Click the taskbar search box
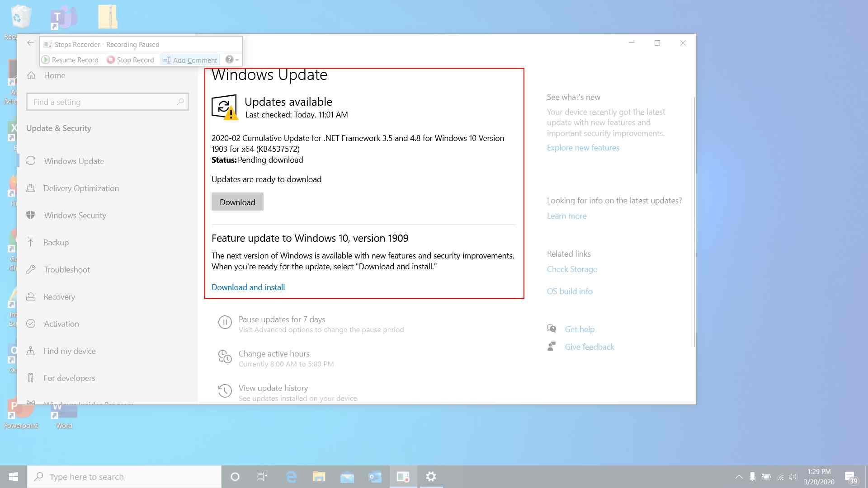This screenshot has height=488, width=868. [124, 477]
